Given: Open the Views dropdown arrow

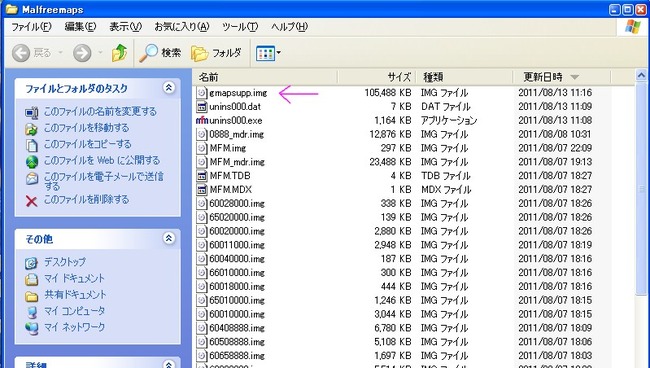Looking at the screenshot, I should (279, 53).
